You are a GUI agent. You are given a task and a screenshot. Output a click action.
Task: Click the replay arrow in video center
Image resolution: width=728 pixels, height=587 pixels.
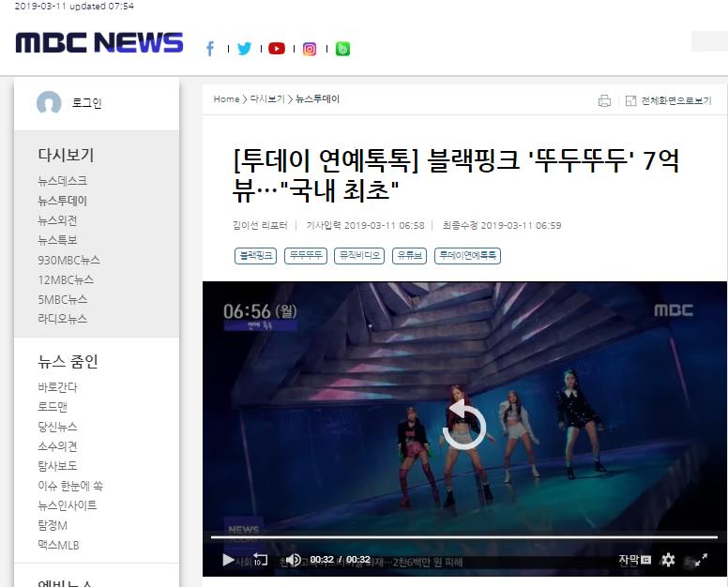pos(463,427)
